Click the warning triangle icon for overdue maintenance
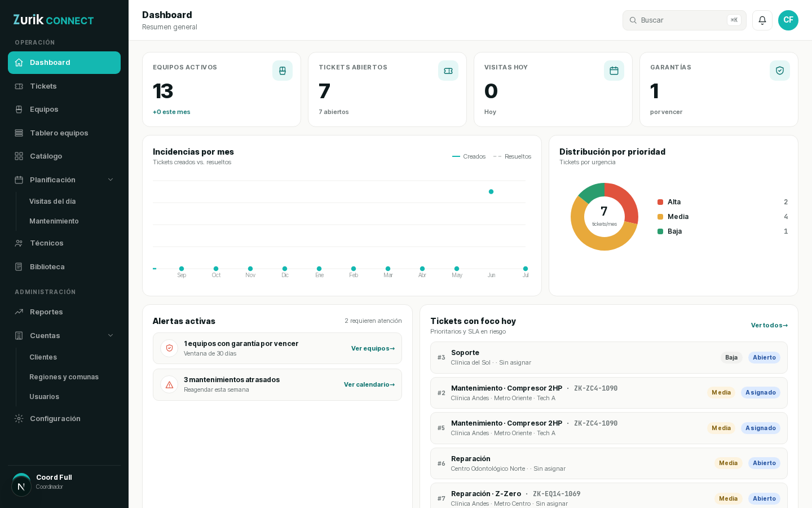The image size is (812, 508). pos(169,384)
